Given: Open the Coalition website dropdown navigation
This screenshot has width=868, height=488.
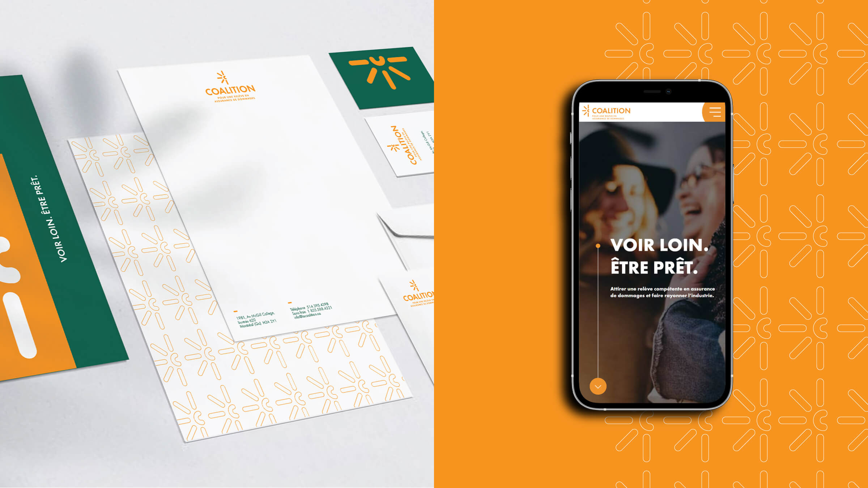Looking at the screenshot, I should (x=715, y=112).
